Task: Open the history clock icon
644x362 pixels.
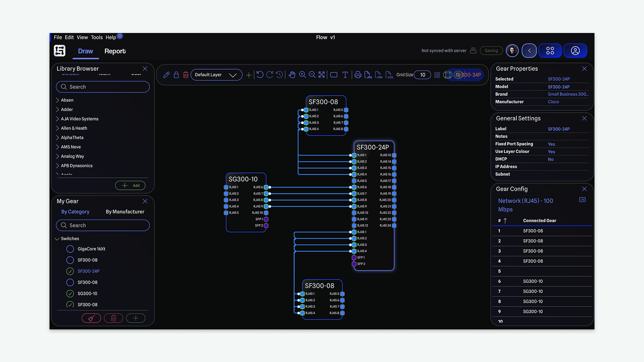Action: coord(279,75)
